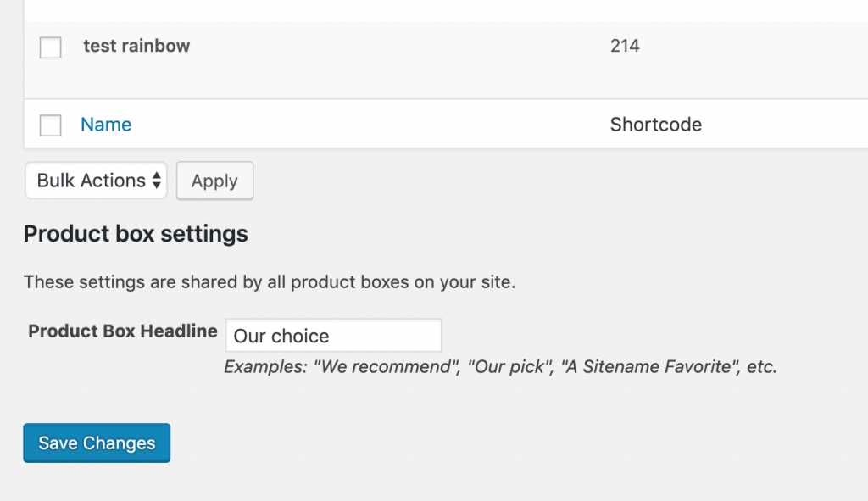This screenshot has height=501, width=868.
Task: Click the "These settings are shared" description
Action: coord(269,281)
